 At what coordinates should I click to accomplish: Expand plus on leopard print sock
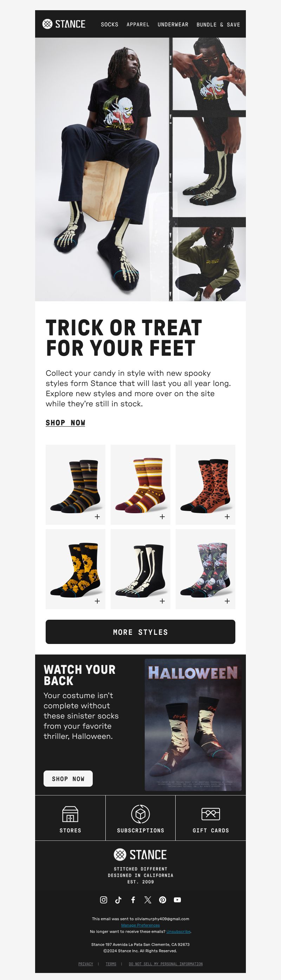click(x=227, y=516)
